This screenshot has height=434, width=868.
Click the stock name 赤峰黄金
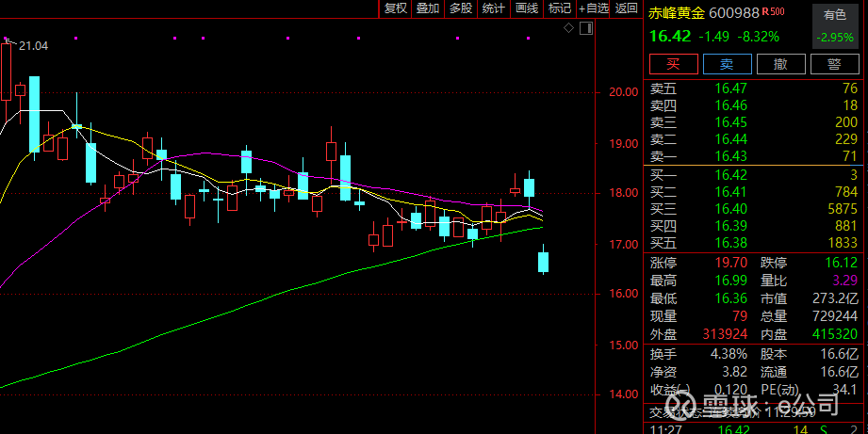pos(676,13)
